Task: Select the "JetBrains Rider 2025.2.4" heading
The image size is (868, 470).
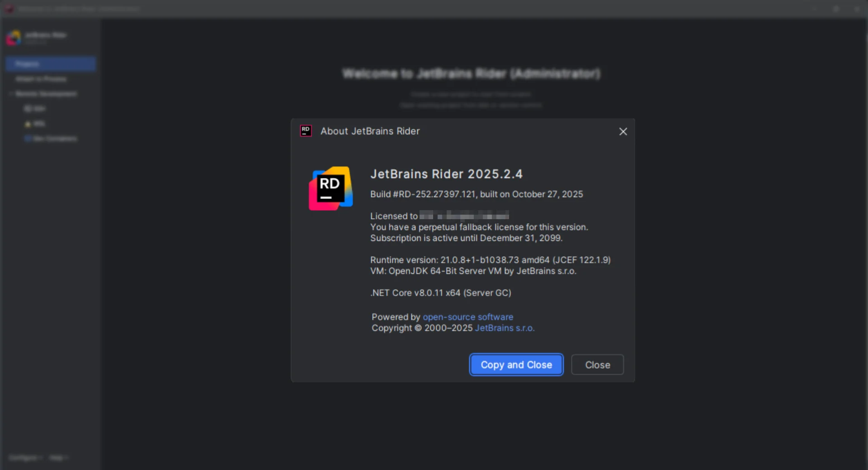Action: click(446, 174)
